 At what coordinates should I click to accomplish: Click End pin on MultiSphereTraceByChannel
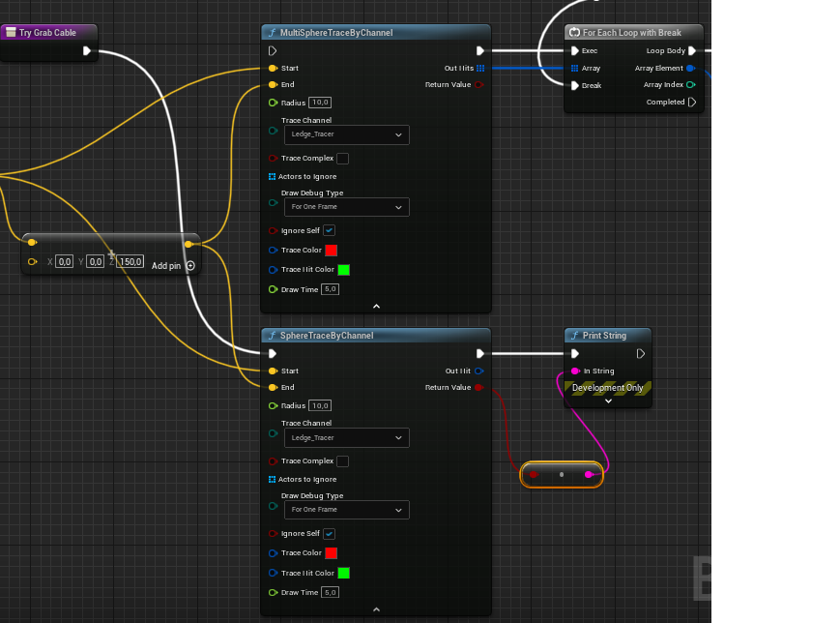pyautogui.click(x=273, y=85)
